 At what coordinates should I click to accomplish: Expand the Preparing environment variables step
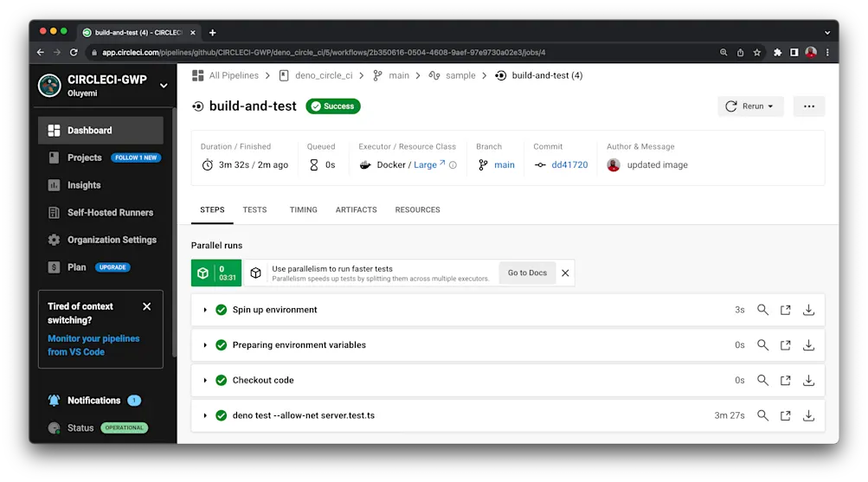[205, 344]
